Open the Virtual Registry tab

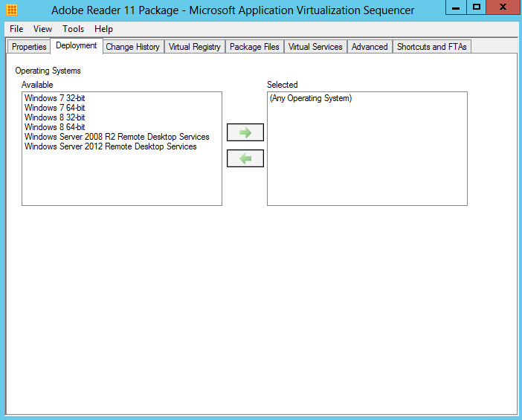(194, 47)
